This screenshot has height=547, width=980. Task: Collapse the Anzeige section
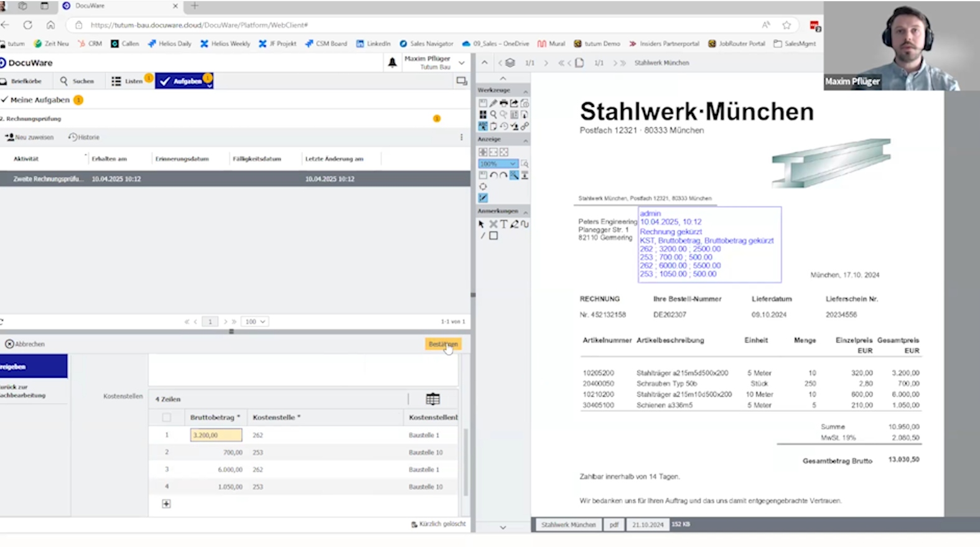(526, 140)
